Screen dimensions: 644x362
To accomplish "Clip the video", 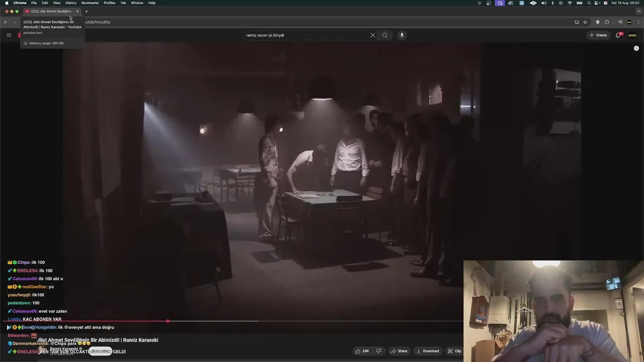I will [x=454, y=351].
